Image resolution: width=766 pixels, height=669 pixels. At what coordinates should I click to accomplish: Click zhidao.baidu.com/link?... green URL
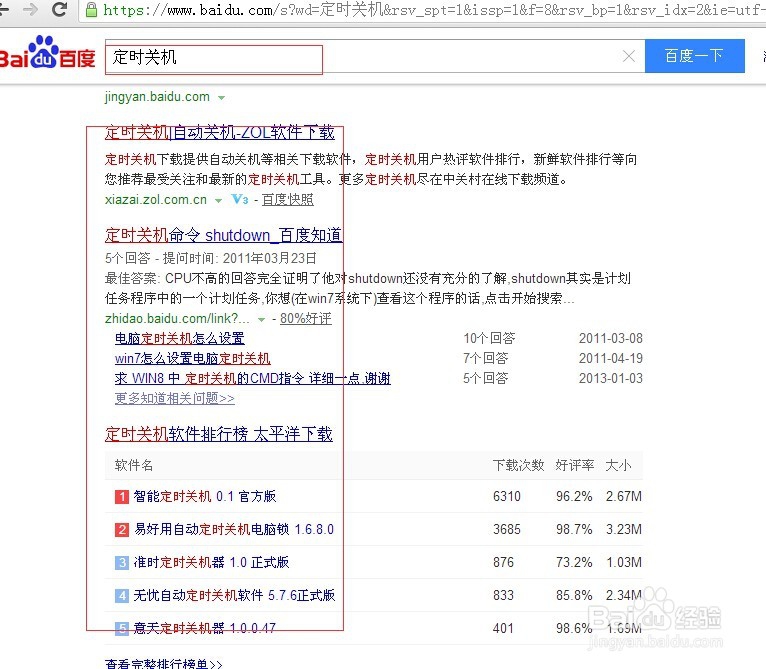tap(177, 319)
